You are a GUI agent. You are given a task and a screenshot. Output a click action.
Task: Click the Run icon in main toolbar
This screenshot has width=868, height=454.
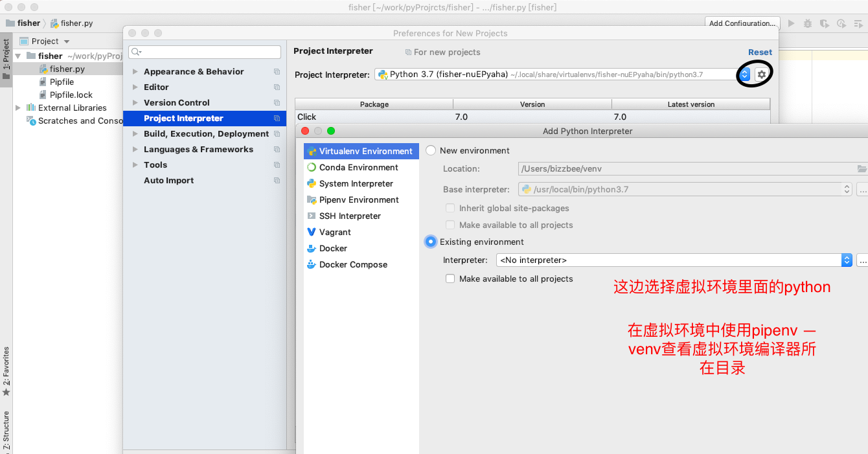pyautogui.click(x=791, y=23)
